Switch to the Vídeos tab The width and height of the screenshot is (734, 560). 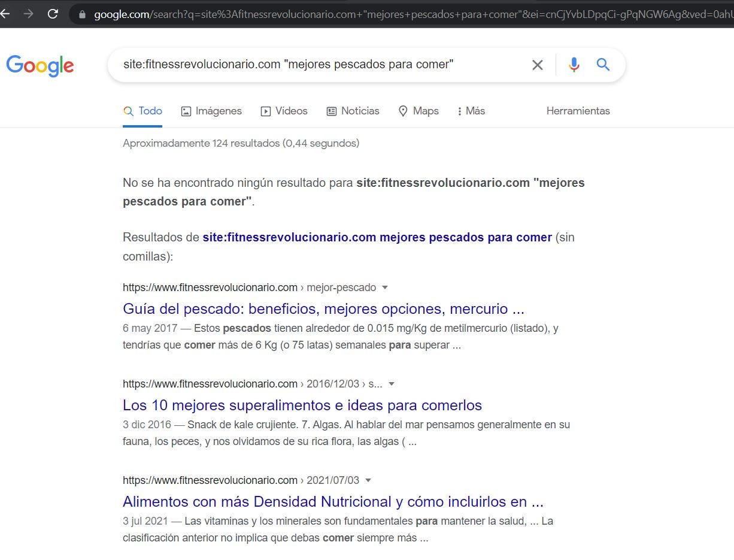click(x=284, y=111)
